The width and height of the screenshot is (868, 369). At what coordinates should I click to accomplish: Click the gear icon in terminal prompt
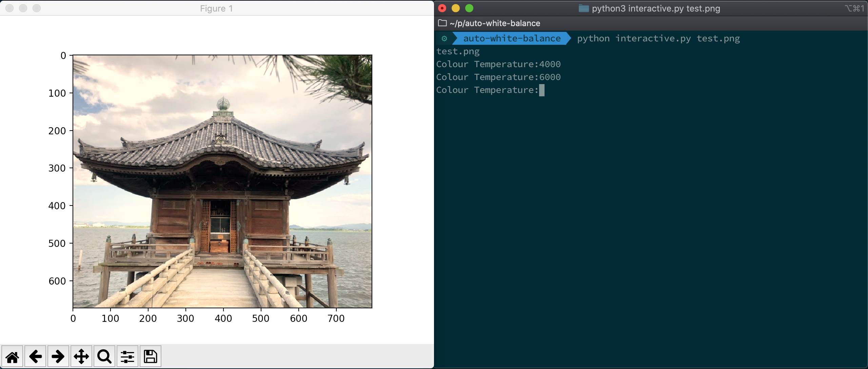tap(444, 39)
